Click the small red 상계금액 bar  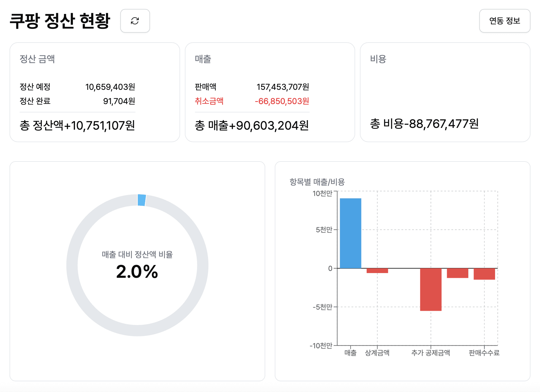[377, 271]
